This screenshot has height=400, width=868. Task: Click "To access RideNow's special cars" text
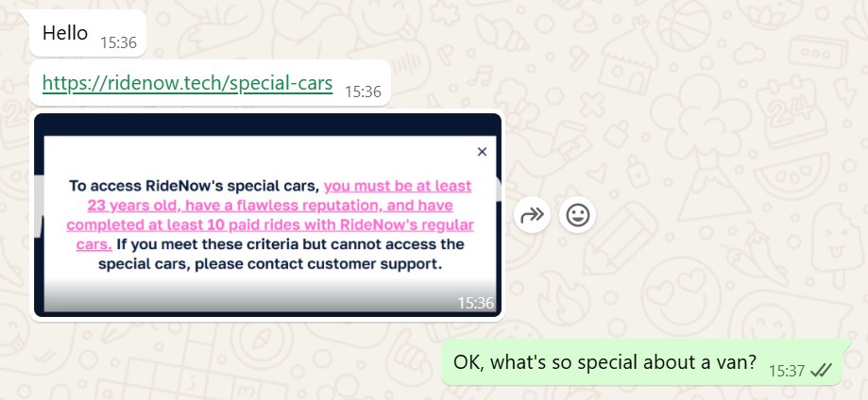(x=195, y=186)
